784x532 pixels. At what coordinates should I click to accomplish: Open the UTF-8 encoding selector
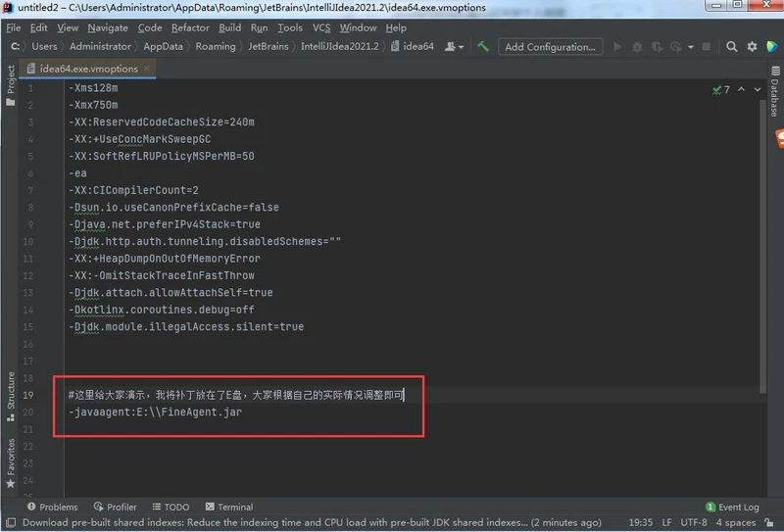click(x=693, y=522)
